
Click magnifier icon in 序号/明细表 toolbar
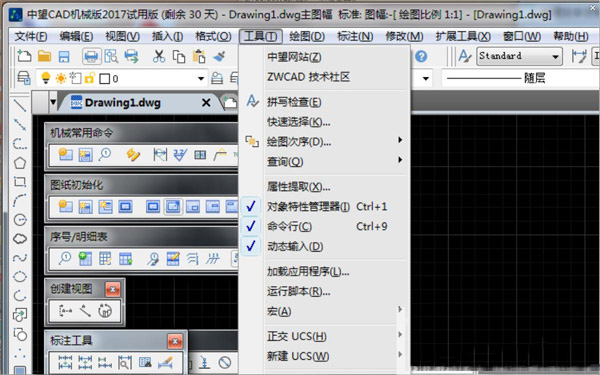tap(65, 258)
